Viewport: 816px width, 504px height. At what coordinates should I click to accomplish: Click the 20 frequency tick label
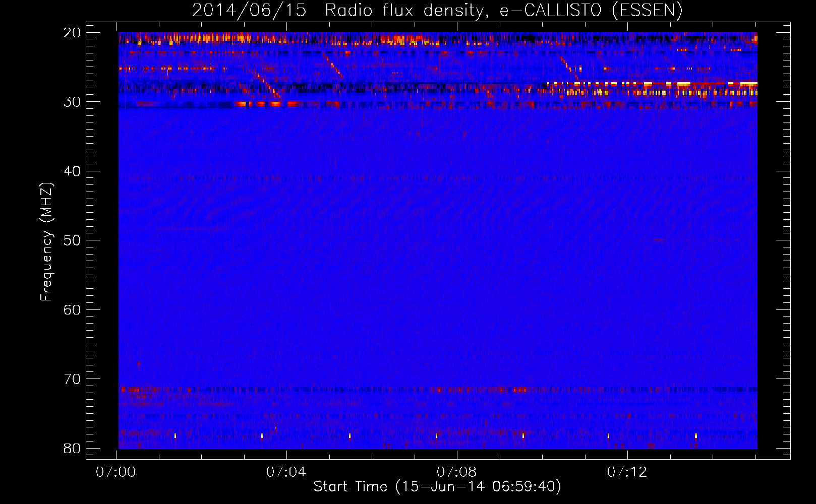73,33
